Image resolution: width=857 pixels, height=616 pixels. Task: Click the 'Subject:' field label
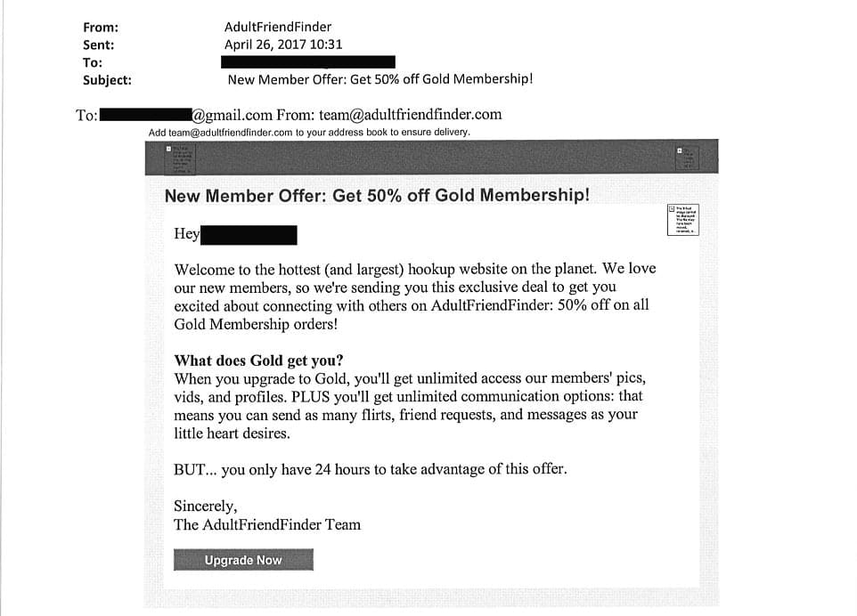click(107, 80)
